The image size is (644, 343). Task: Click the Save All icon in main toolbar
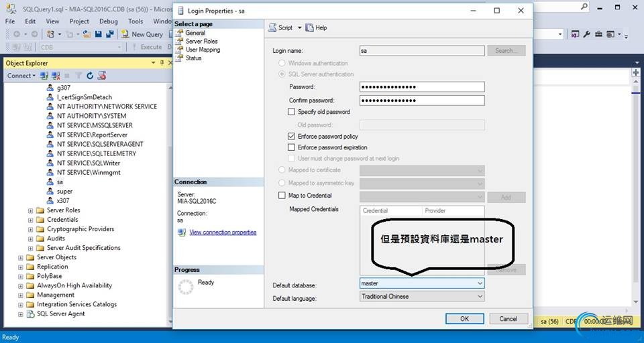[109, 34]
